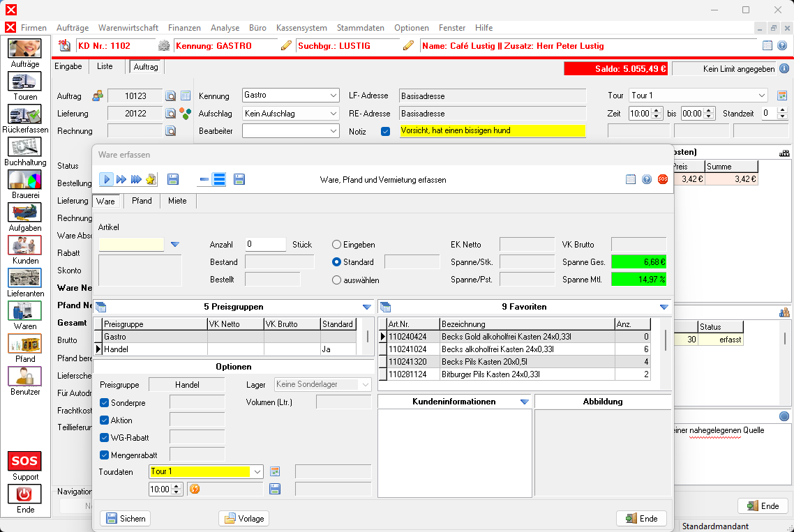Expand the 5 Preisgruppen blue arrow
This screenshot has height=532, width=794.
(367, 307)
